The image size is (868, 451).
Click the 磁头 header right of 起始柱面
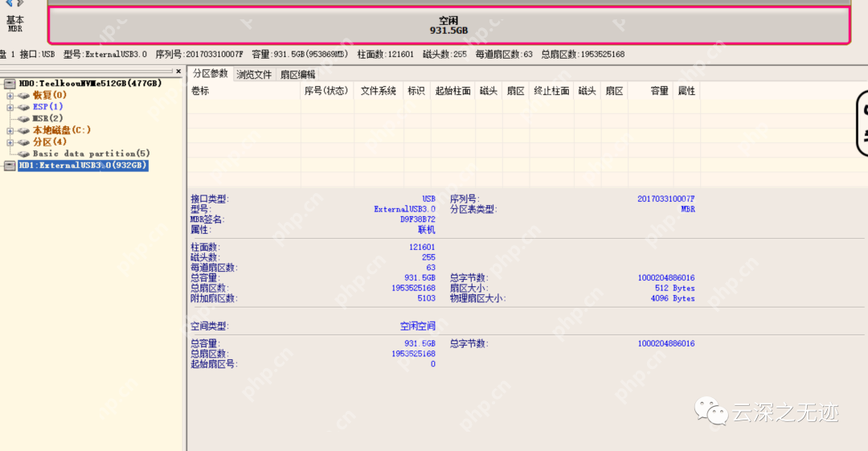click(489, 91)
